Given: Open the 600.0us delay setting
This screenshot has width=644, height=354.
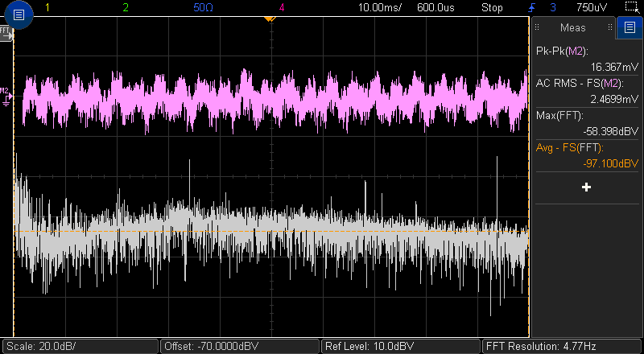Looking at the screenshot, I should point(436,7).
